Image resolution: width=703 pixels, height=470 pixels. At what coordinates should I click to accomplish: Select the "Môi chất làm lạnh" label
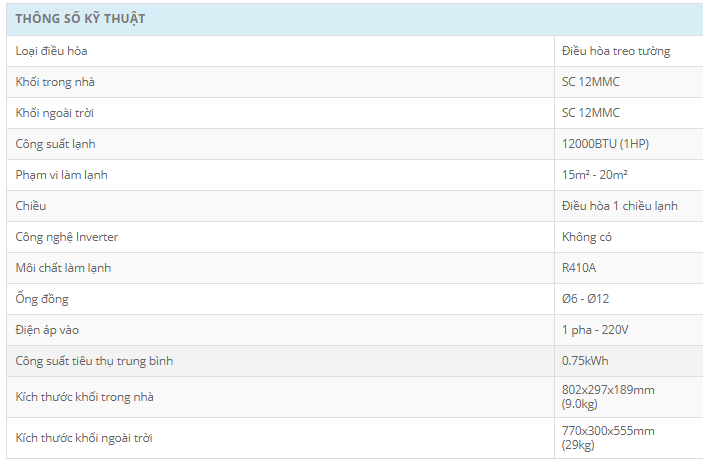point(63,268)
